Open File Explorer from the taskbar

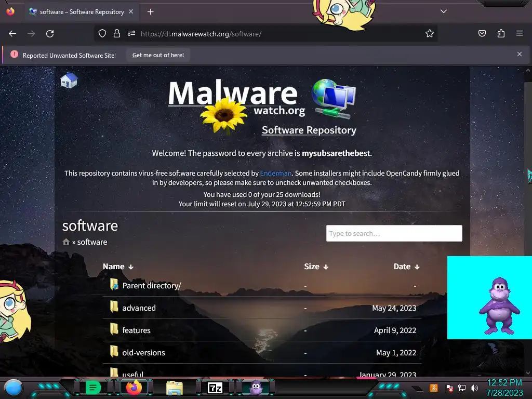(x=175, y=388)
